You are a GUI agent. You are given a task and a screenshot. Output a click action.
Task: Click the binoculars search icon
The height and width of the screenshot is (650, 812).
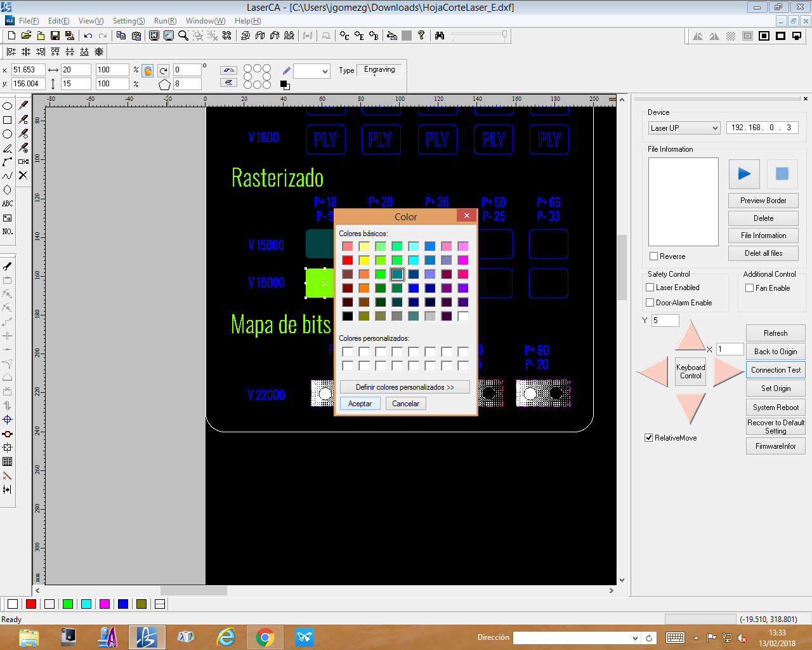tap(440, 36)
